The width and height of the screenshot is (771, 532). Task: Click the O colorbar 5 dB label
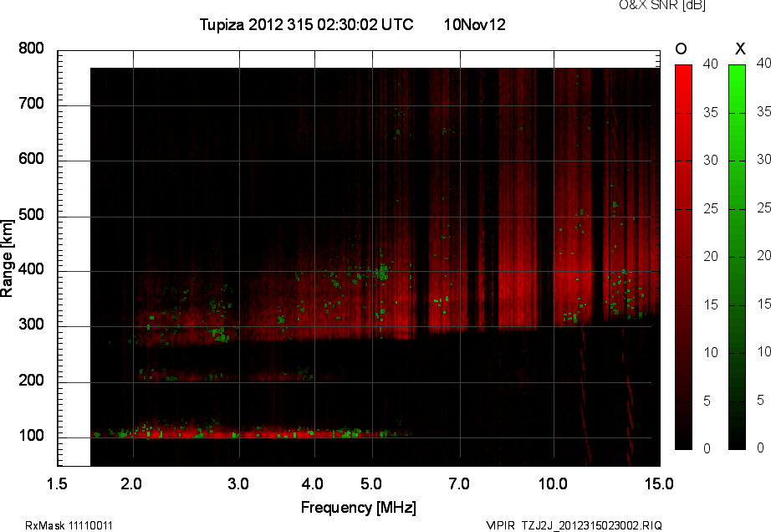707,402
